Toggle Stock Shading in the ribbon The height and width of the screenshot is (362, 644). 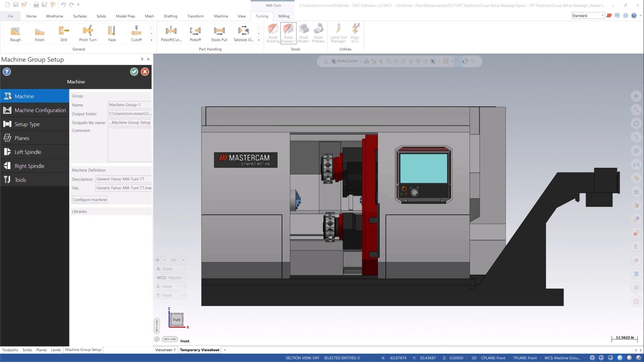[x=273, y=33]
